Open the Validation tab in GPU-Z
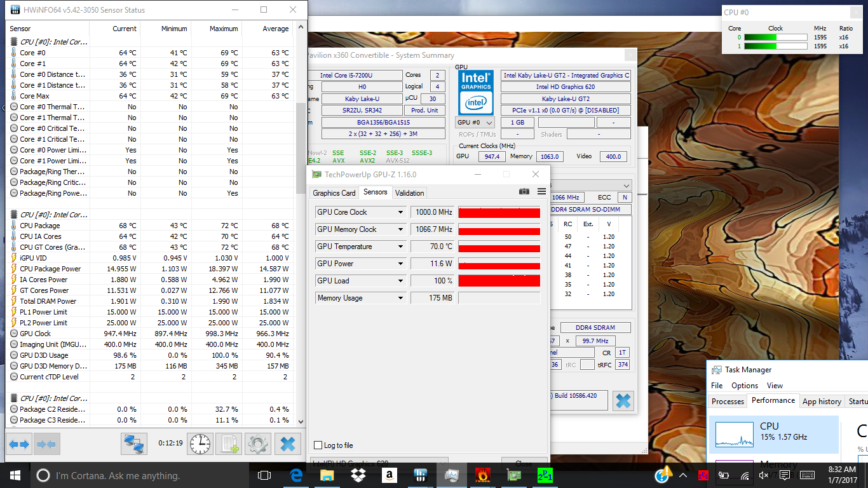 409,193
